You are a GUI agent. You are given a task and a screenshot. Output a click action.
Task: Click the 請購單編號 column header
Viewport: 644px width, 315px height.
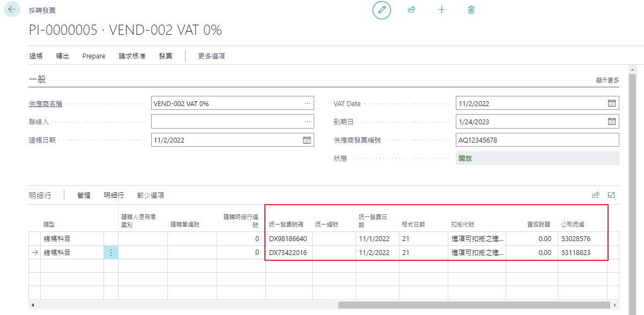coord(185,224)
